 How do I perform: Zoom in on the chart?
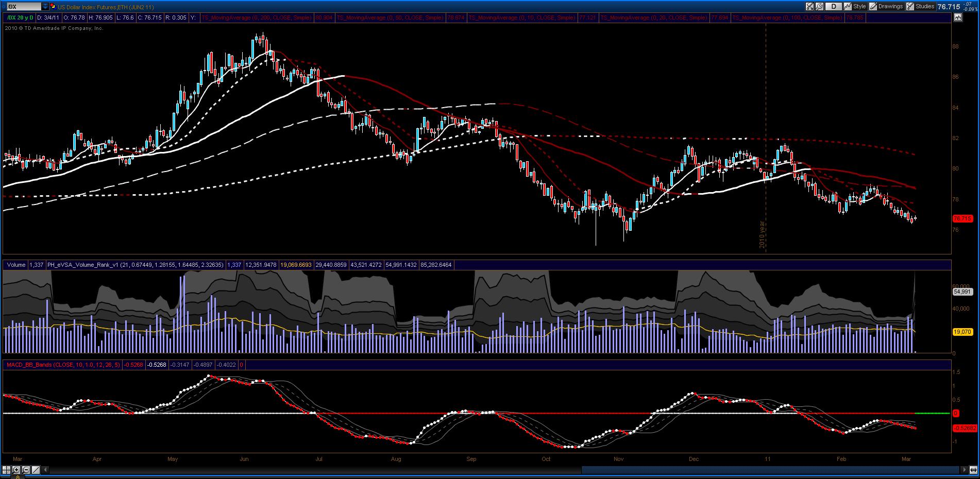(16, 470)
